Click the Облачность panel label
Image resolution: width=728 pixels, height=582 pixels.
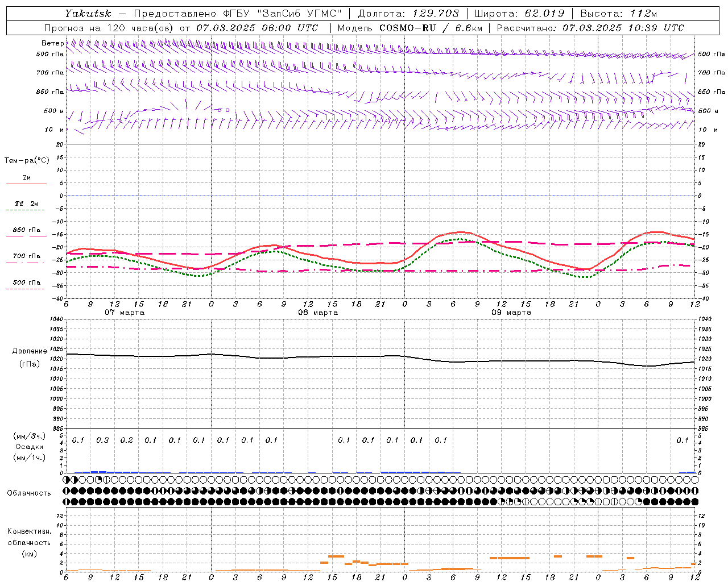click(29, 493)
